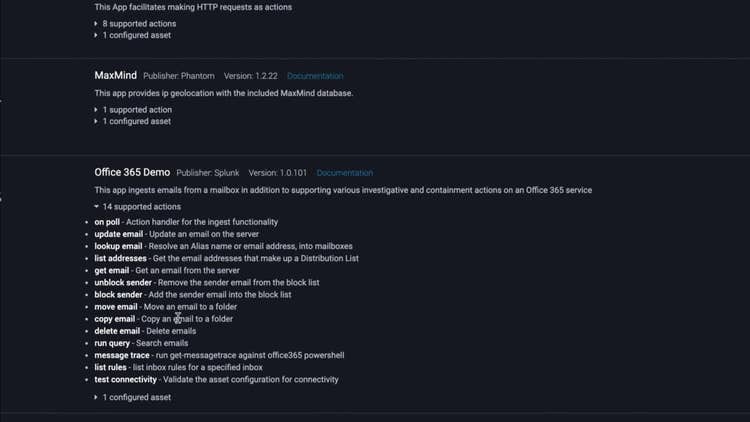Click the MaxMind app title
The width and height of the screenshot is (750, 422).
click(x=115, y=75)
